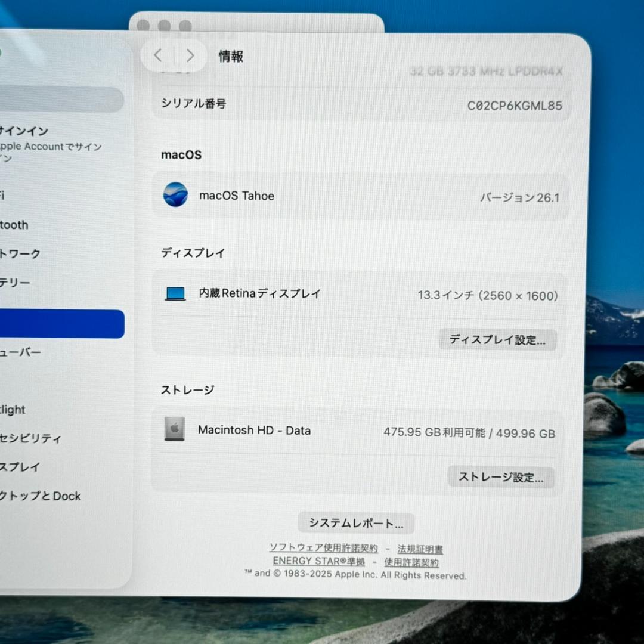Screen dimensions: 644x644
Task: Click the Macintosh HD drive icon
Action: [x=175, y=430]
